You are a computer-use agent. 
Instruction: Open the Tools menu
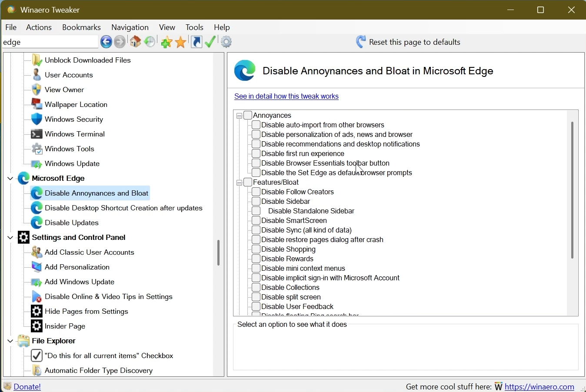click(x=194, y=27)
